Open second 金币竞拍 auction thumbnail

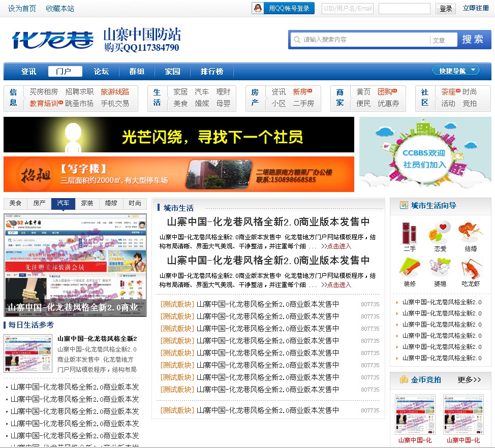pos(463,414)
